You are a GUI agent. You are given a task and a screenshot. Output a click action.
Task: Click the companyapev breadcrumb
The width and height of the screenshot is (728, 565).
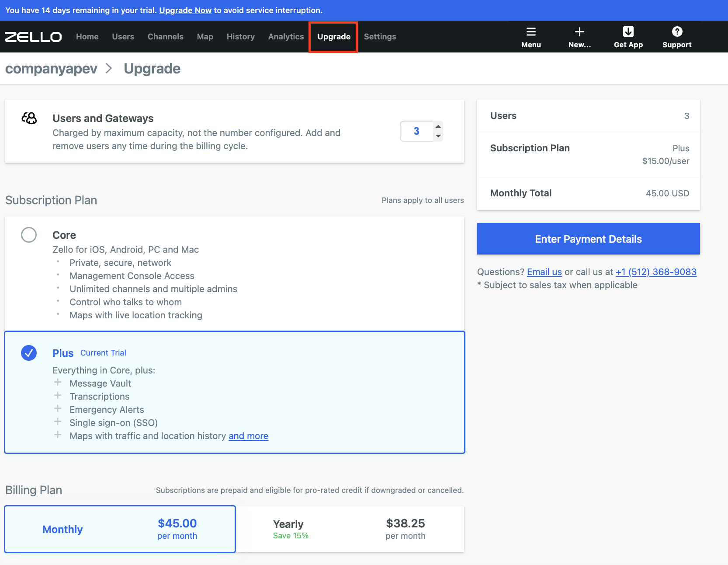click(x=51, y=69)
